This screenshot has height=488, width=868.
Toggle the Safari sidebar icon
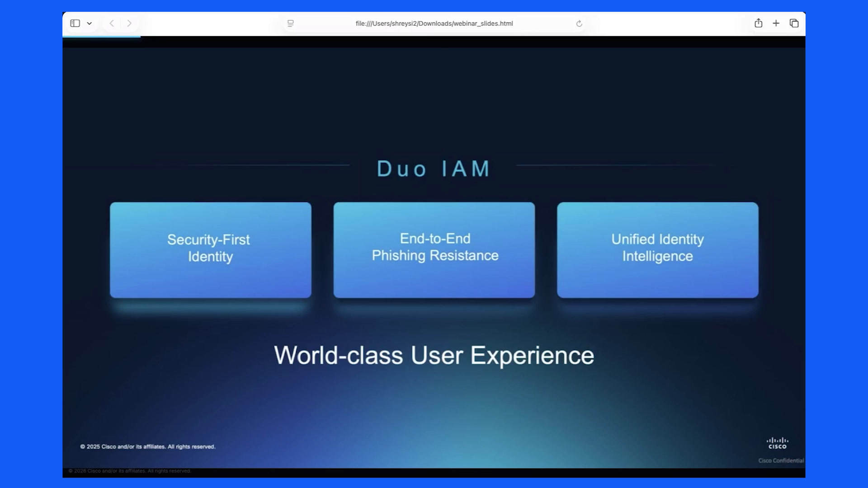pos(75,23)
